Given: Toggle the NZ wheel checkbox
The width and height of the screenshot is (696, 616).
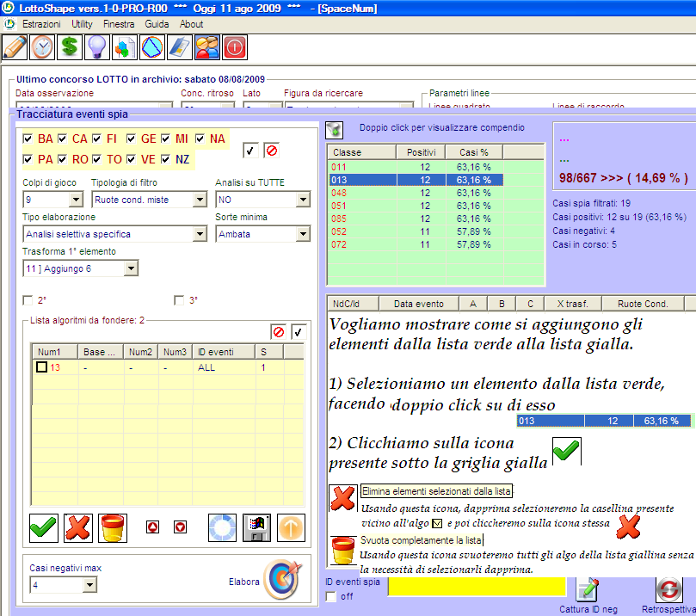Looking at the screenshot, I should click(165, 159).
